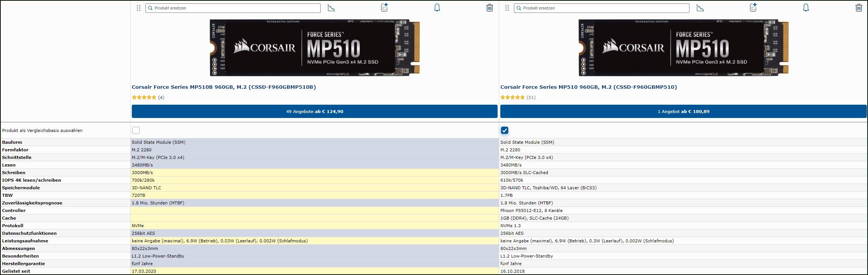The width and height of the screenshot is (868, 275).
Task: Open Corsair Force Series MP510 960GB (CSSD-F960GBMP510) link
Action: pyautogui.click(x=588, y=87)
